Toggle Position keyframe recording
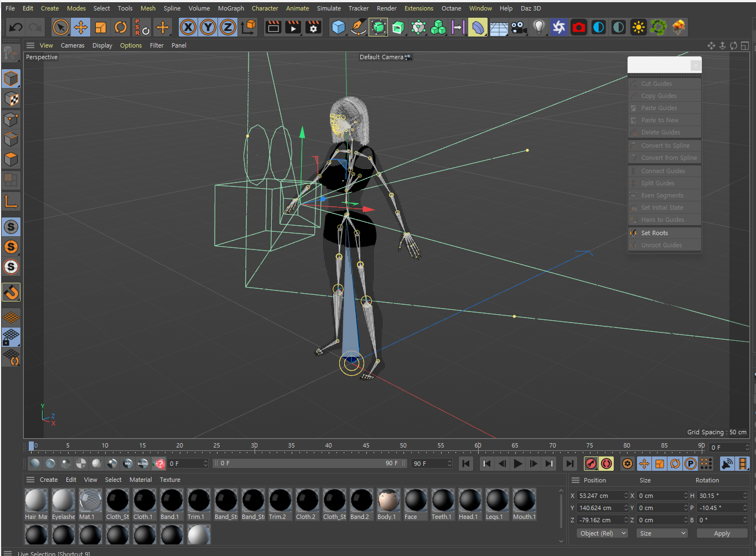 [x=644, y=464]
